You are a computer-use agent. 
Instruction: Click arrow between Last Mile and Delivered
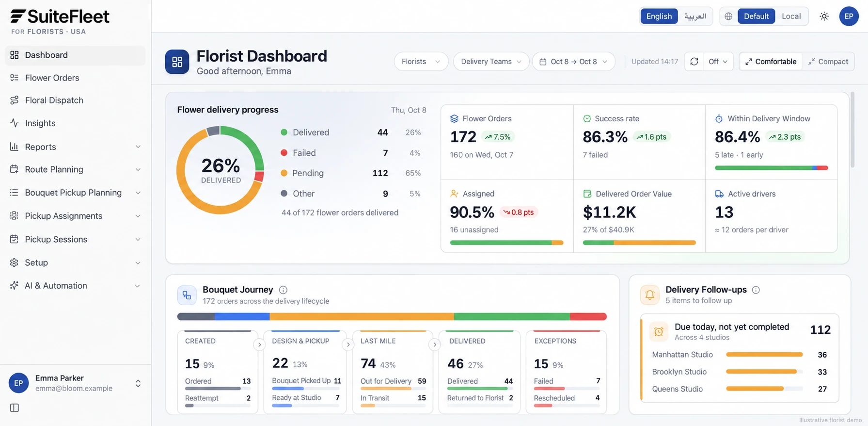tap(435, 344)
